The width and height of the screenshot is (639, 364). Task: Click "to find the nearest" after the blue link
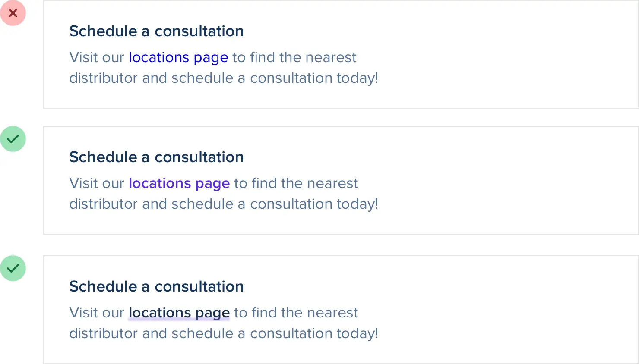tap(294, 57)
